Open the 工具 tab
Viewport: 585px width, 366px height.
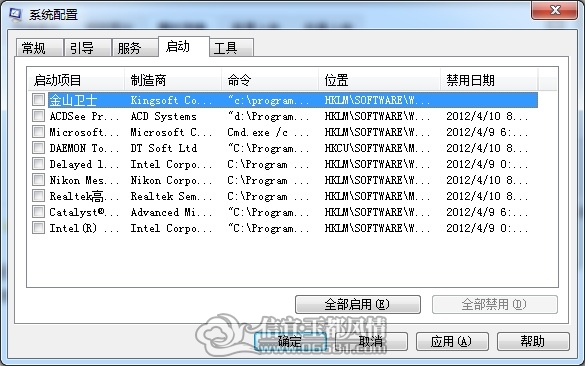click(231, 48)
